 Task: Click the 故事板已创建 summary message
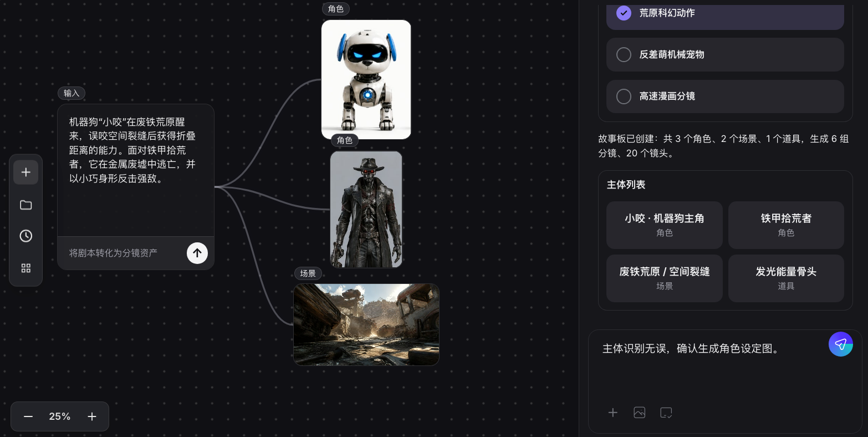723,146
